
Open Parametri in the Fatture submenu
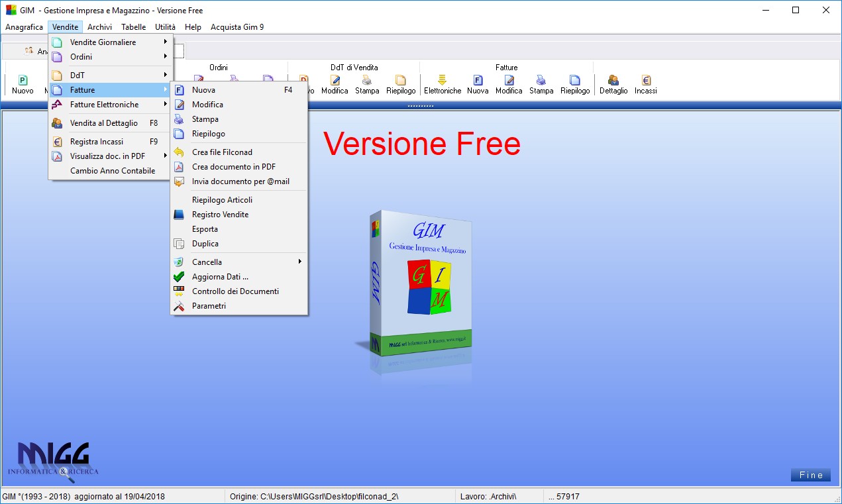tap(239, 306)
